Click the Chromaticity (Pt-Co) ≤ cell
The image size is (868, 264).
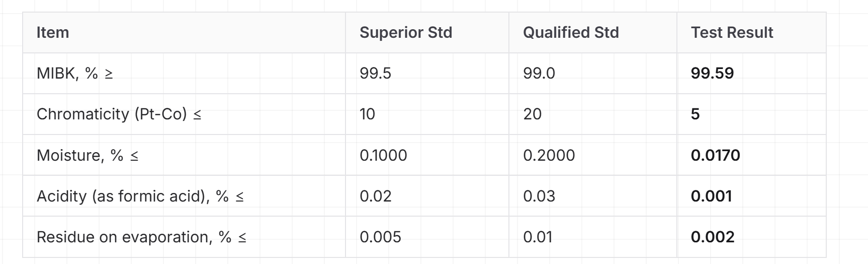(x=184, y=114)
